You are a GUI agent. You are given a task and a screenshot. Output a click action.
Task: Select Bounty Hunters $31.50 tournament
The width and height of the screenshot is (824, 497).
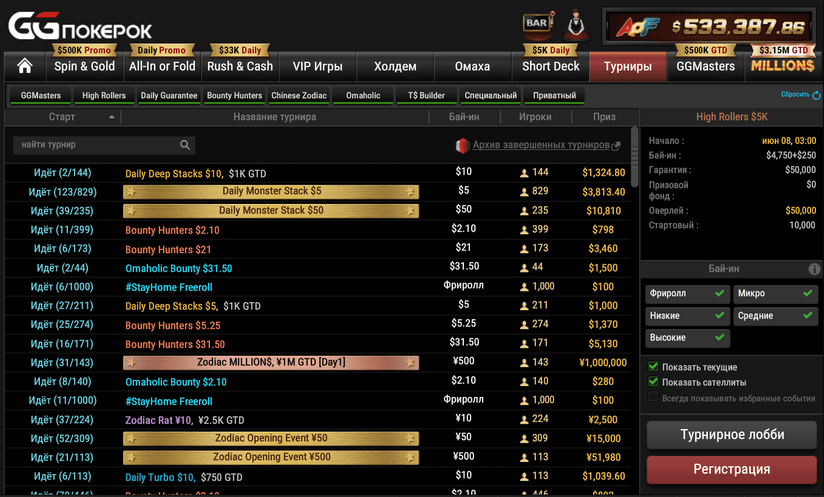coord(318,344)
